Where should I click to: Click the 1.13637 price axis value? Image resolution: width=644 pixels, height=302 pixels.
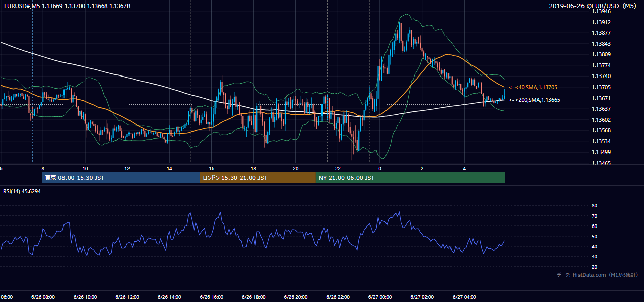tap(601, 109)
